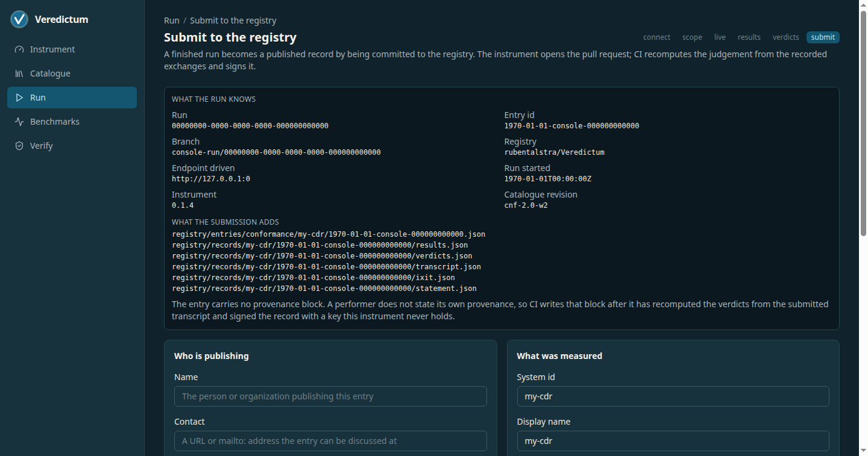Open the verdicts step

click(786, 37)
